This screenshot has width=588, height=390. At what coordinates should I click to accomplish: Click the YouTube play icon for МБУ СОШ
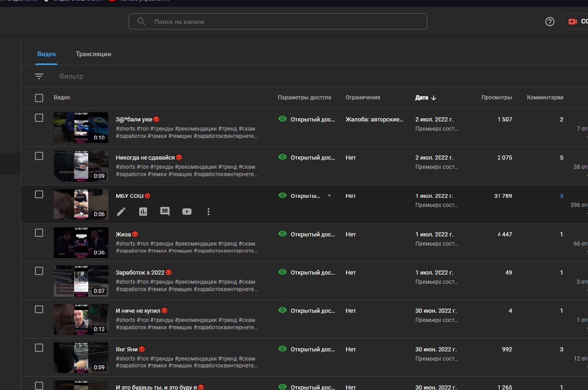[x=187, y=212]
